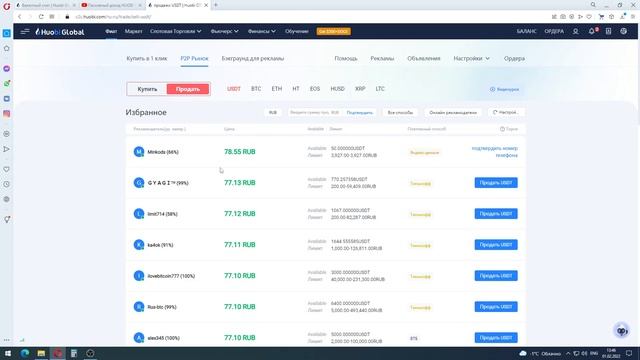Open the weather cloud icon in taskbar
Screen dimensions: 640x360
pyautogui.click(x=523, y=353)
